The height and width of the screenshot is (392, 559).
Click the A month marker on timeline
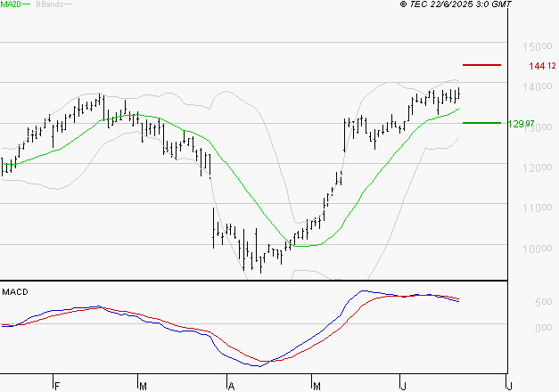click(x=232, y=386)
